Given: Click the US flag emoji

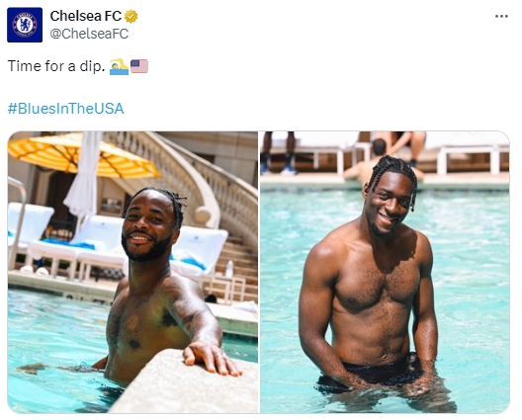Looking at the screenshot, I should coord(139,66).
